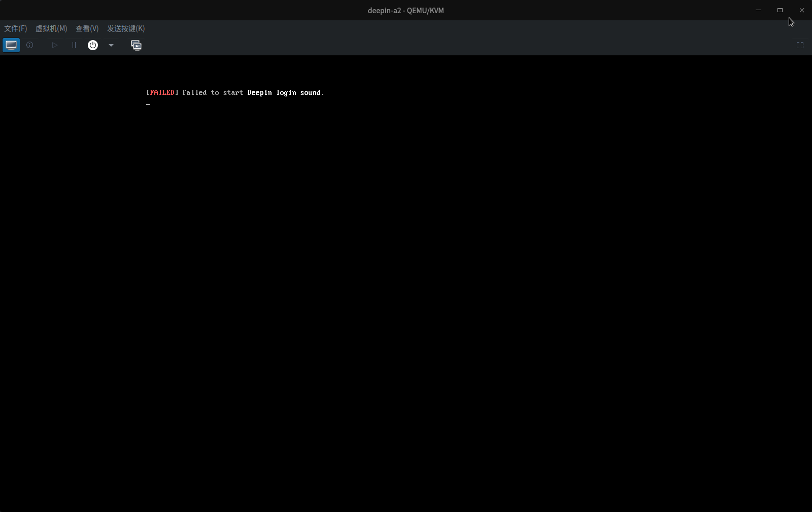Maximize the QEMU/KVM window
Image resolution: width=812 pixels, height=512 pixels.
[x=780, y=10]
